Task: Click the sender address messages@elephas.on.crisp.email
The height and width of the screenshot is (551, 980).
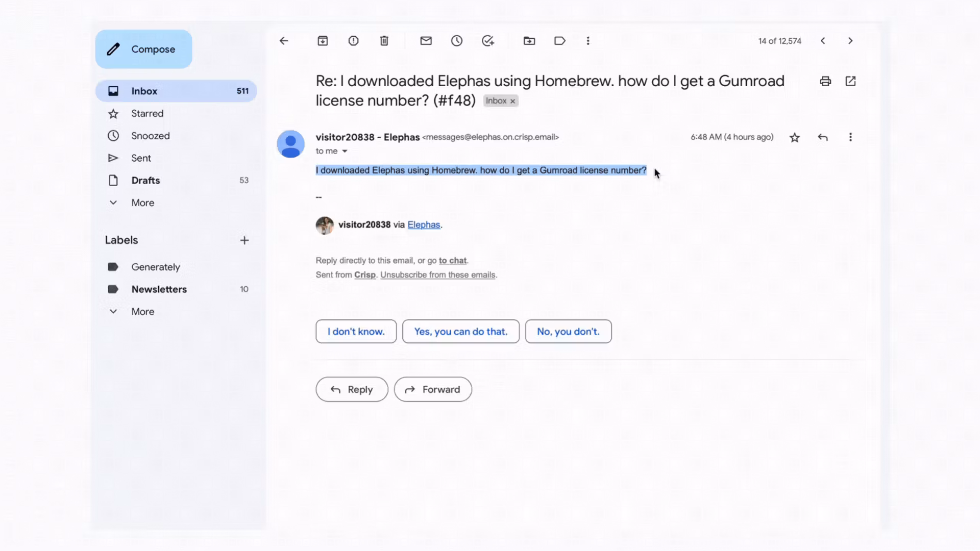Action: [x=491, y=137]
